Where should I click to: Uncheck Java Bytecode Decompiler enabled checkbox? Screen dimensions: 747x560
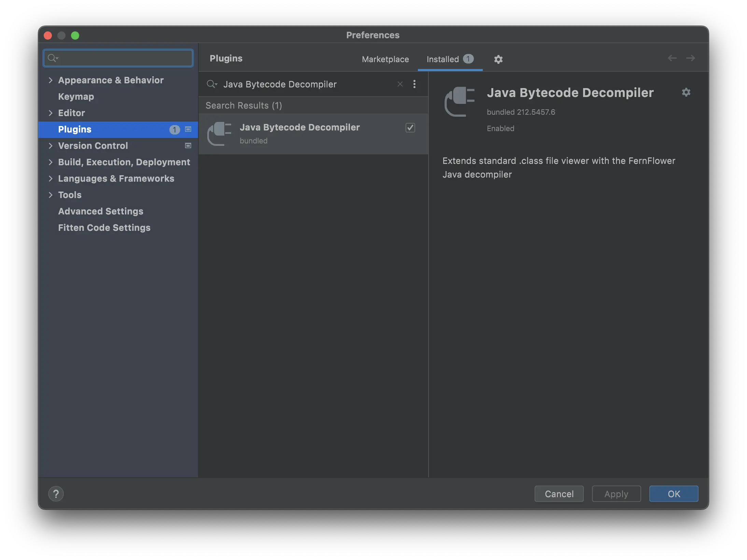point(410,128)
